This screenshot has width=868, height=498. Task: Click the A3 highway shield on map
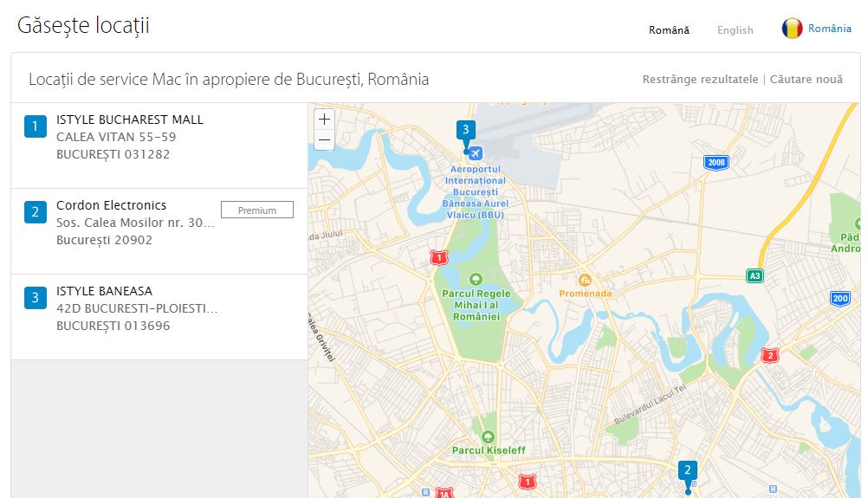[755, 275]
